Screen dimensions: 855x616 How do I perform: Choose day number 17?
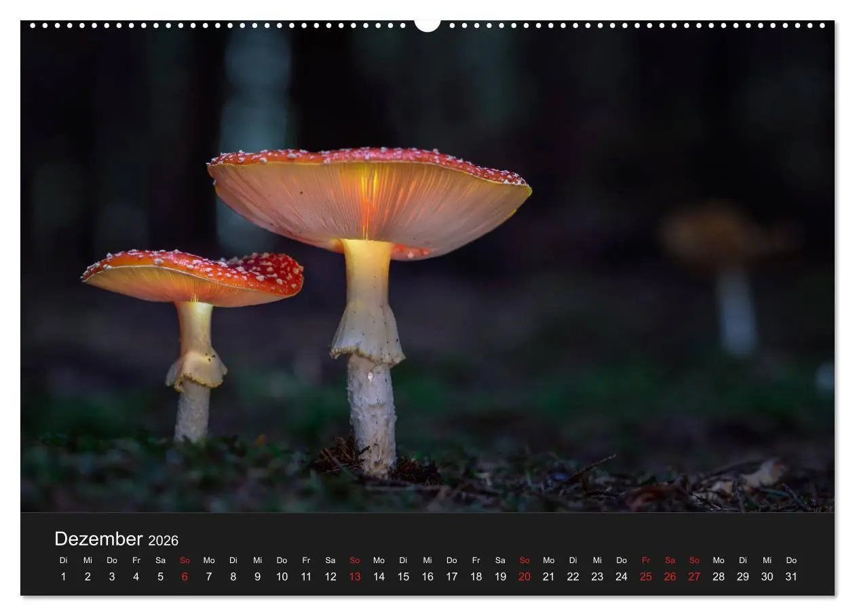pos(452,577)
